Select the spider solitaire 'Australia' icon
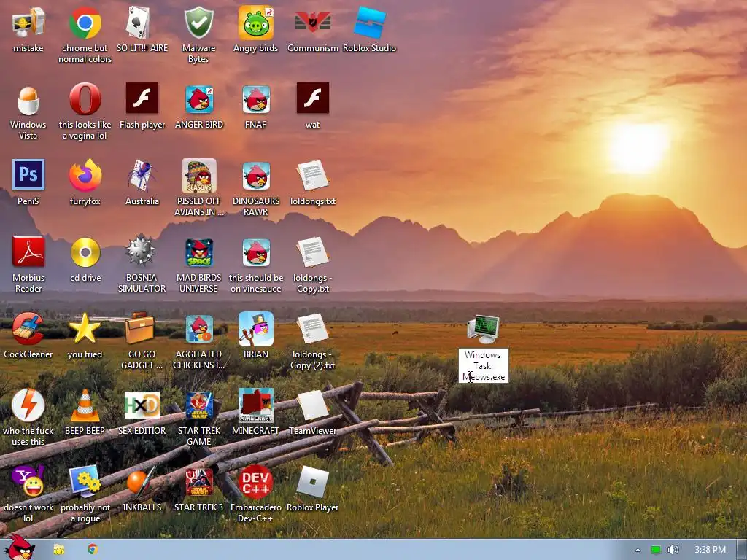 point(142,175)
